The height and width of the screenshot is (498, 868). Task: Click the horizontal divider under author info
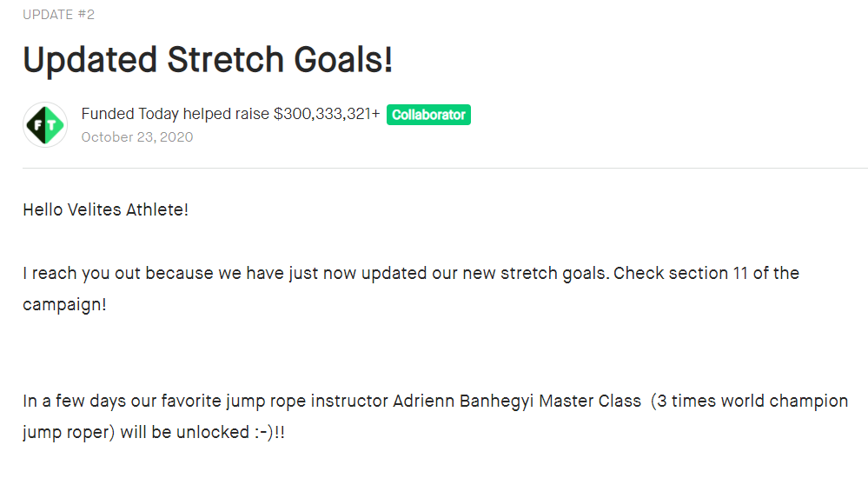click(445, 168)
